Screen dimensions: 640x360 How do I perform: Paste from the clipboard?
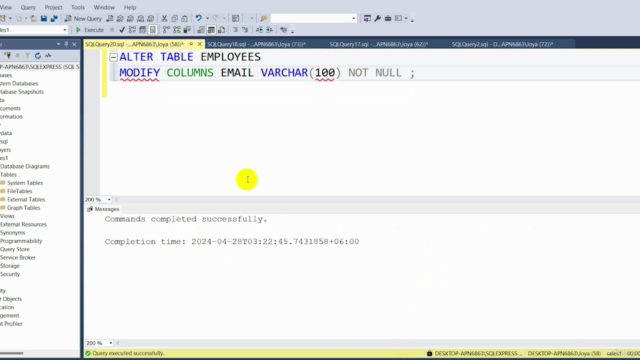[184, 18]
